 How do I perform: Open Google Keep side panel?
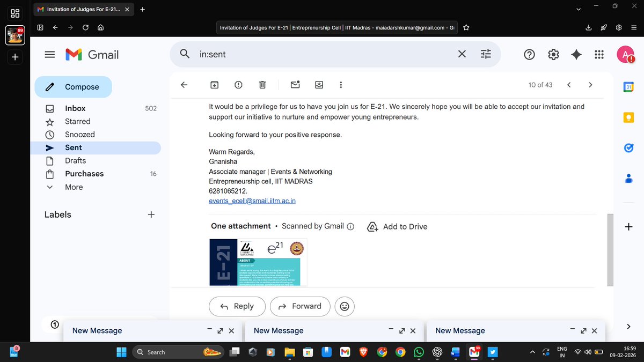(628, 118)
